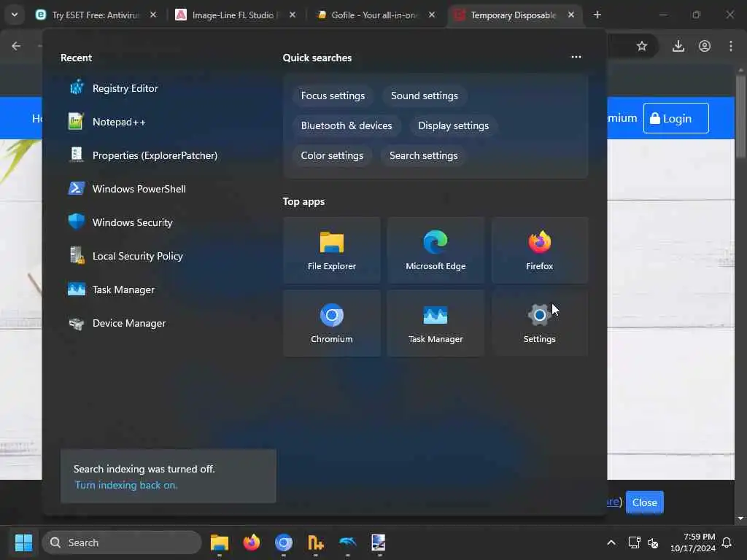Switch to Try ESET Free Antivirus tab
The image size is (747, 560).
(96, 15)
